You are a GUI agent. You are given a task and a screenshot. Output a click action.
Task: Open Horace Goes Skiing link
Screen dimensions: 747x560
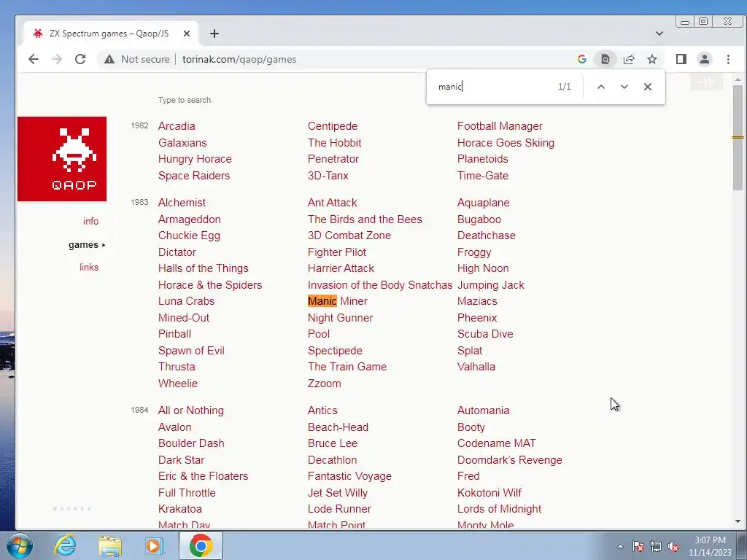point(506,143)
